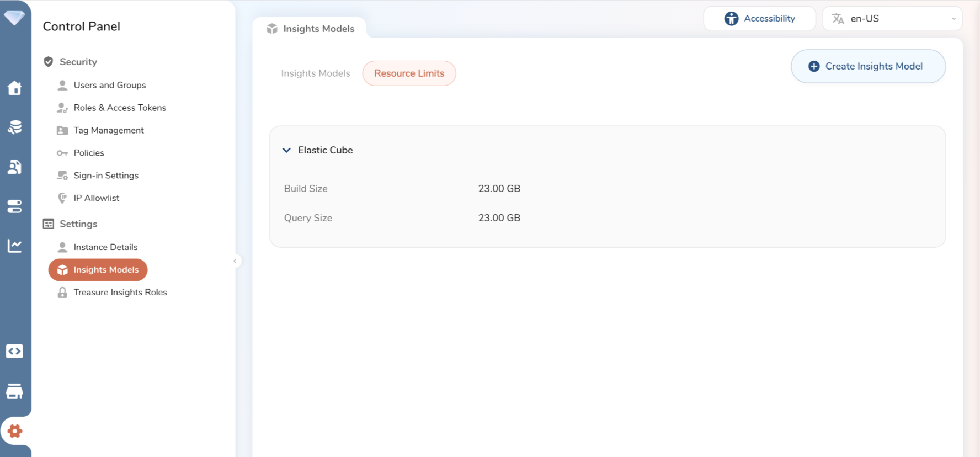The image size is (980, 457).
Task: Open Roles & Access Tokens
Action: pyautogui.click(x=119, y=108)
